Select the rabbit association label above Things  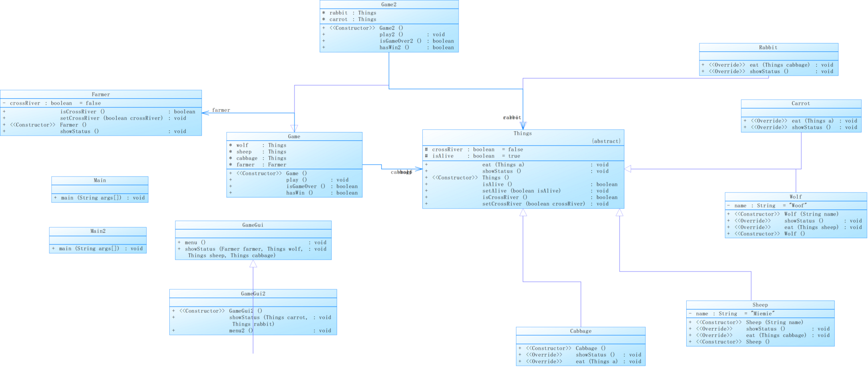(512, 118)
